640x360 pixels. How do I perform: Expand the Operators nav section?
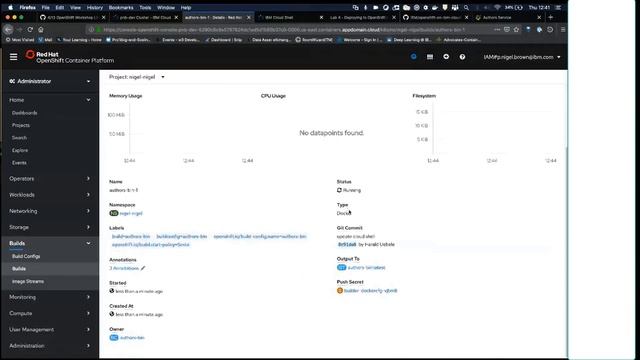(x=50, y=179)
